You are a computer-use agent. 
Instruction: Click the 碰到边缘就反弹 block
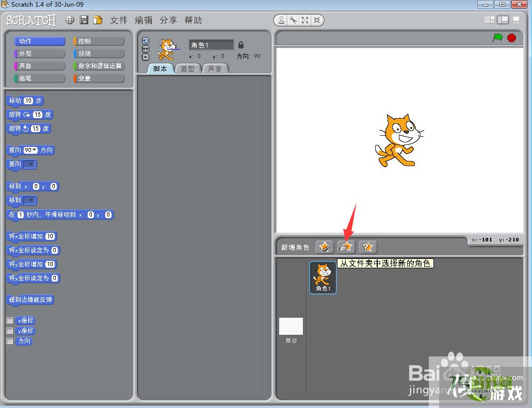tap(30, 300)
